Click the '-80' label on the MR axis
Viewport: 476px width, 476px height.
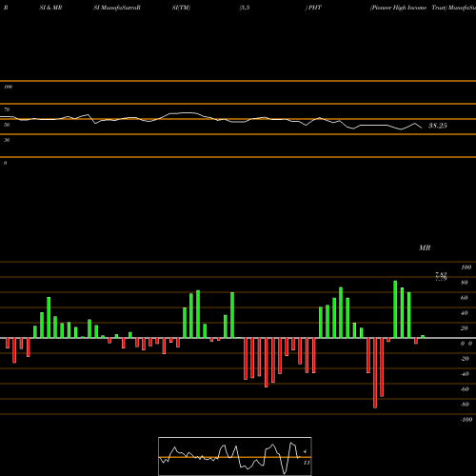click(465, 405)
